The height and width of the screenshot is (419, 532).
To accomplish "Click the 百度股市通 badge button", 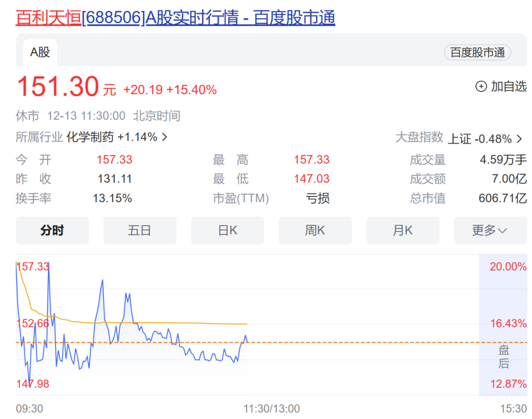I will 477,53.
